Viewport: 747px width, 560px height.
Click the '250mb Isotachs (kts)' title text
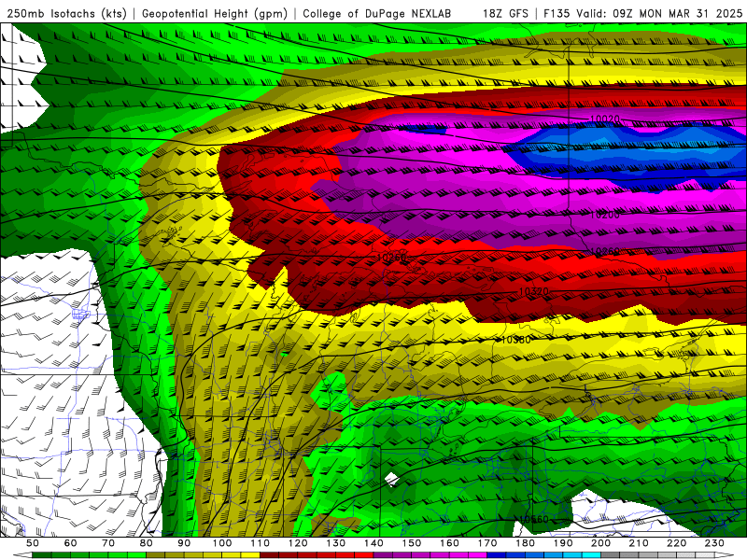tap(67, 14)
